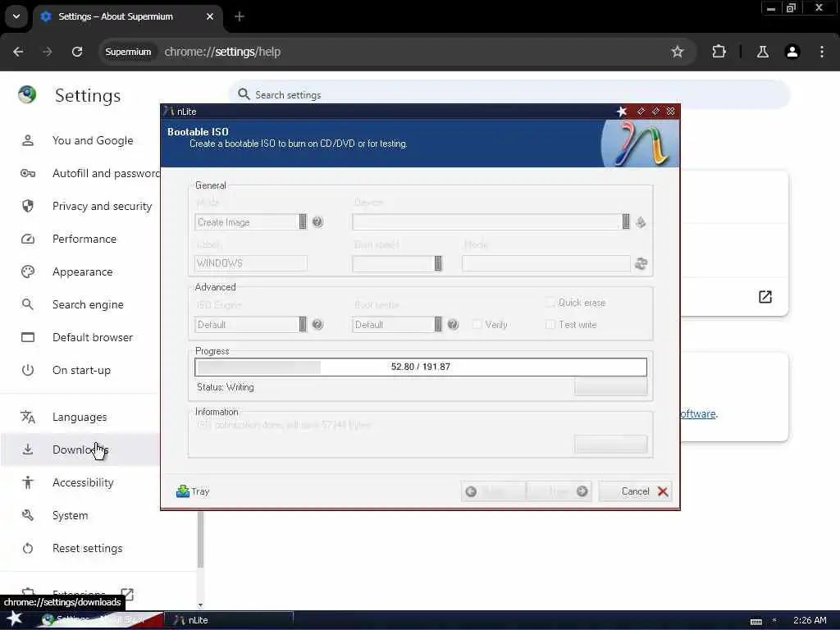Click the Label field containing WINDOWS
Image resolution: width=840 pixels, height=630 pixels.
(x=251, y=263)
